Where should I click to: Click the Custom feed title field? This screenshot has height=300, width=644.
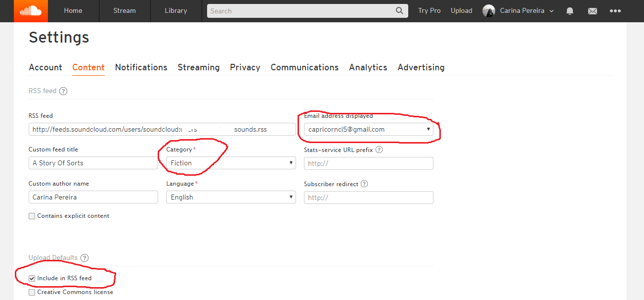pyautogui.click(x=93, y=163)
